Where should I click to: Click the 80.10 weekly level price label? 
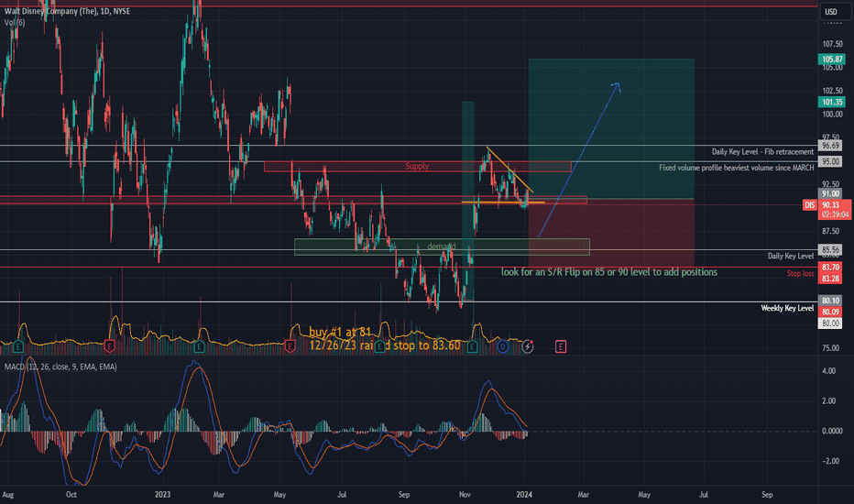tap(830, 301)
